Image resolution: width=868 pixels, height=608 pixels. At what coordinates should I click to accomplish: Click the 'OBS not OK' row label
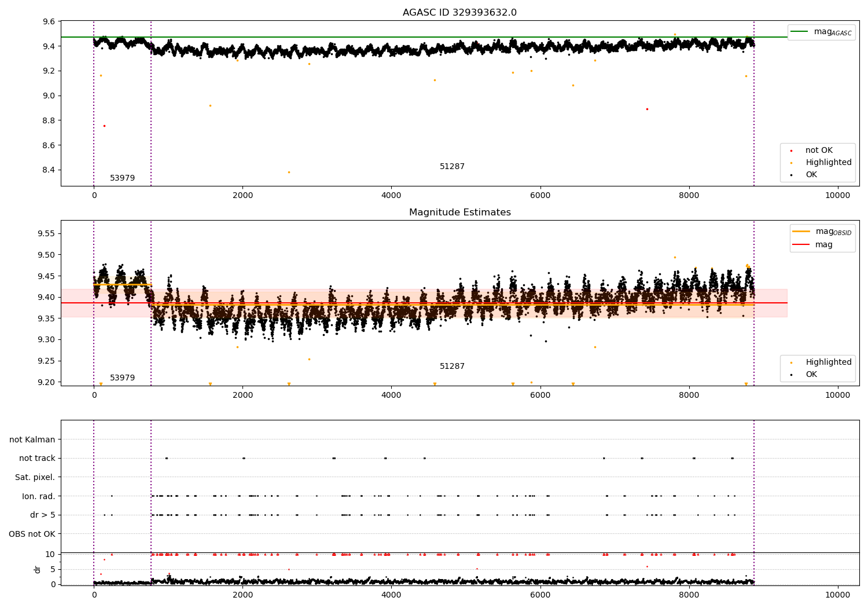click(x=32, y=534)
